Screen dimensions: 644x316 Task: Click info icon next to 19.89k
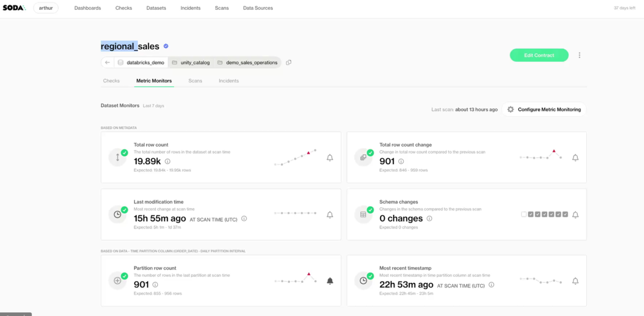click(168, 161)
